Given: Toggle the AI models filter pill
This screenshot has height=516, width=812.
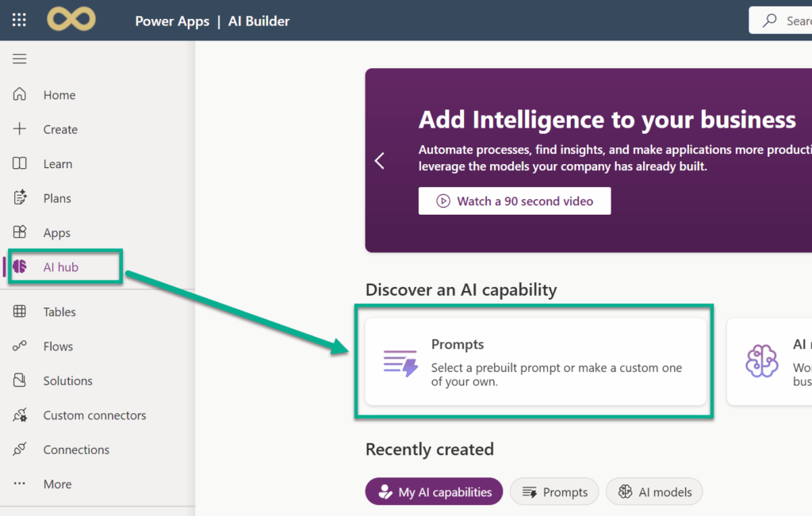Looking at the screenshot, I should click(x=654, y=492).
